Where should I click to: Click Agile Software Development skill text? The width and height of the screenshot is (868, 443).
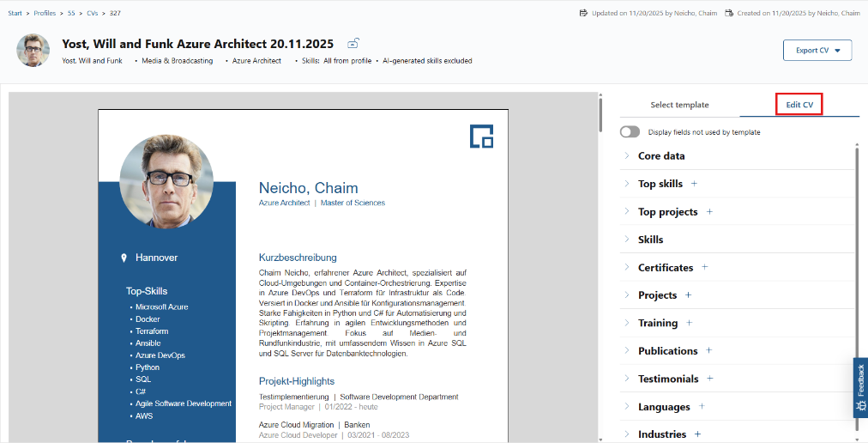coord(184,404)
